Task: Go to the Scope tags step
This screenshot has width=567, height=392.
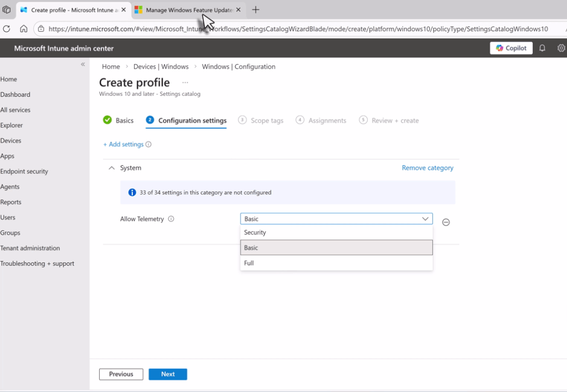Action: tap(261, 120)
